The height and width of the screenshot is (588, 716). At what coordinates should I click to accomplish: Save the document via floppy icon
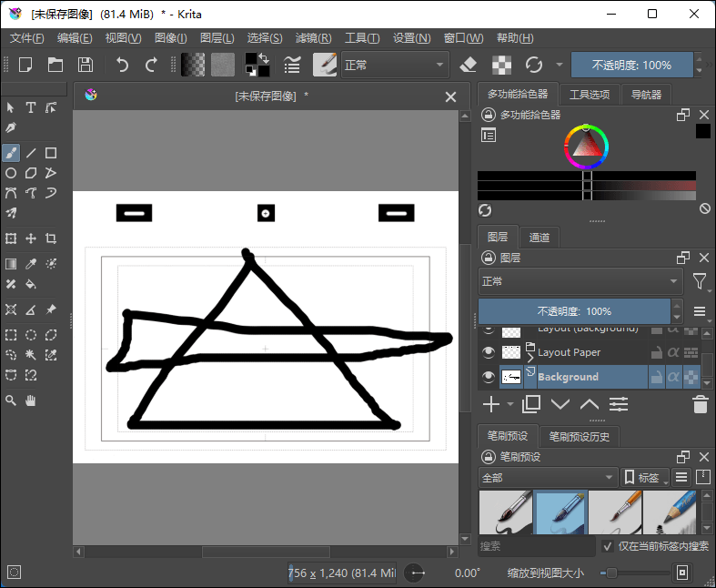click(86, 65)
